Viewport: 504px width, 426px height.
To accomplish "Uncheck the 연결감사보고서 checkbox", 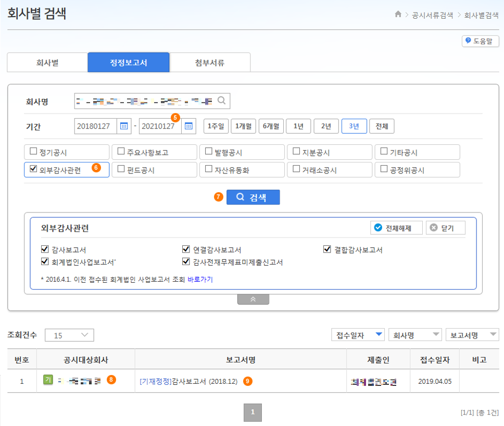I will (x=186, y=249).
